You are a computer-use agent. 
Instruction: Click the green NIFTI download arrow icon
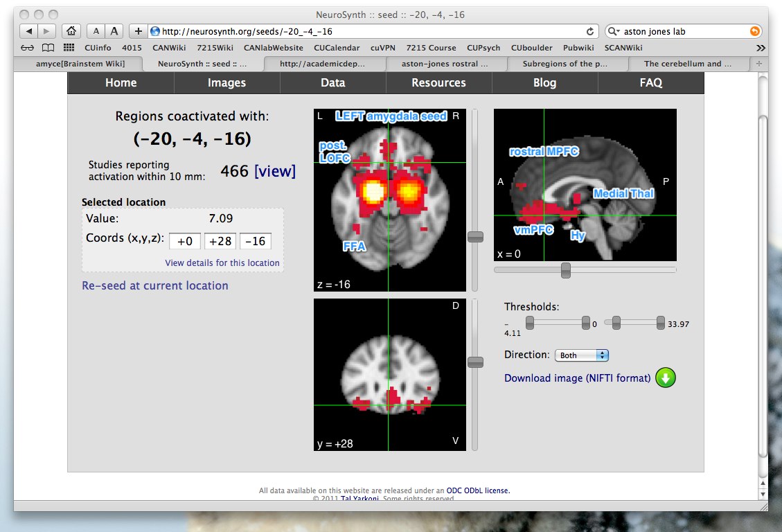point(666,378)
